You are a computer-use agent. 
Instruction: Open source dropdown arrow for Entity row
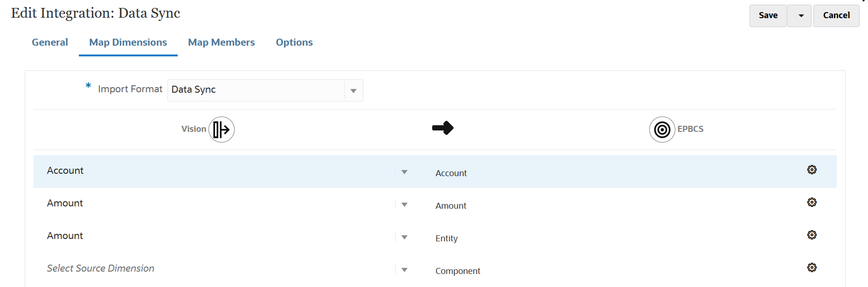click(x=404, y=238)
